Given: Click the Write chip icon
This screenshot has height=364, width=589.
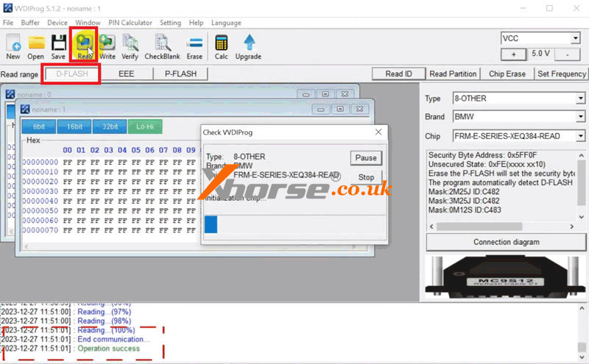Looking at the screenshot, I should click(x=107, y=43).
